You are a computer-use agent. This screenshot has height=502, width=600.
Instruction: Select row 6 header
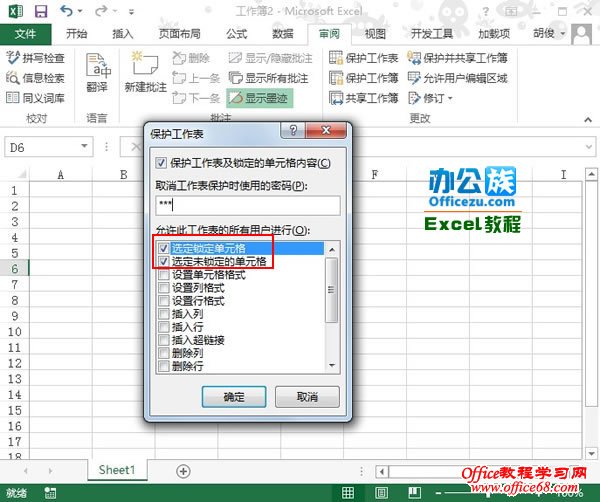(15, 269)
